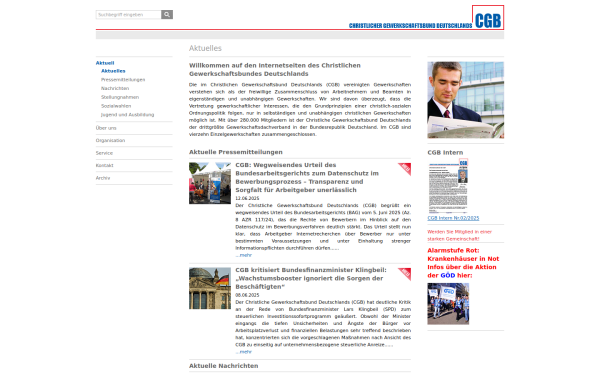Open the Datenschutz im Bewerbungsprozess article headline
This screenshot has width=600, height=375.
pyautogui.click(x=307, y=178)
